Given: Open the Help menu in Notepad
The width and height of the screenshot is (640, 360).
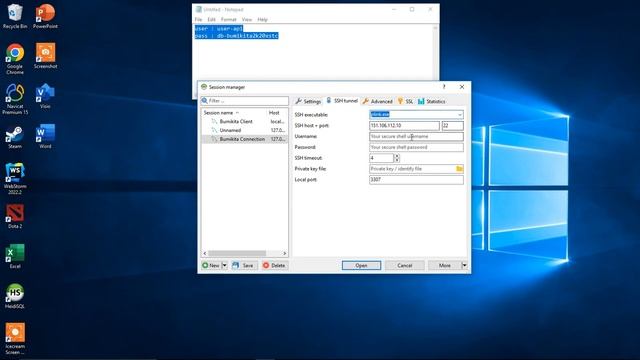Looking at the screenshot, I should click(x=262, y=19).
